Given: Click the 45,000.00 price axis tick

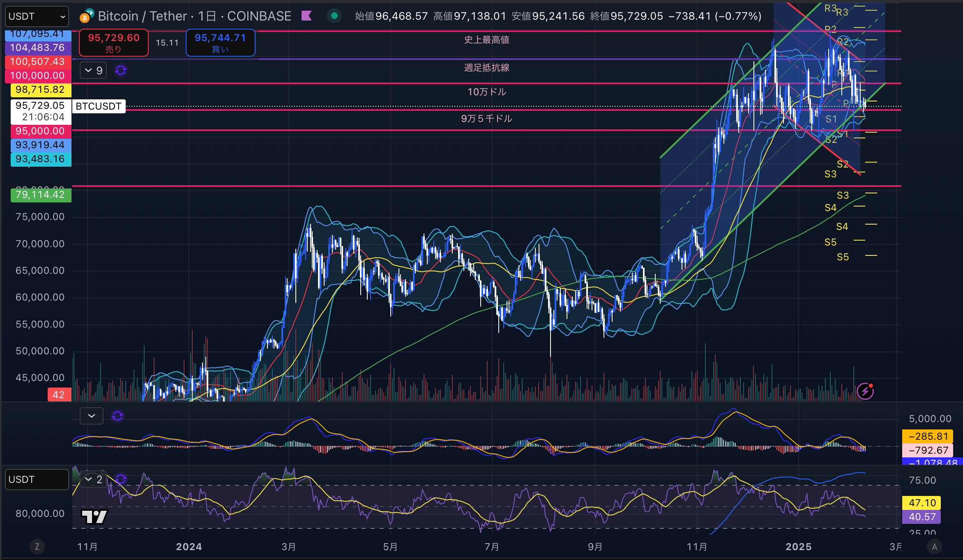Looking at the screenshot, I should [40, 378].
